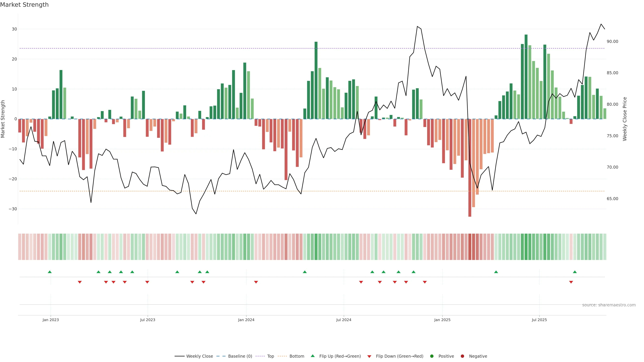
Task: Click the darkest red heatmap strip cell
Action: pos(470,247)
